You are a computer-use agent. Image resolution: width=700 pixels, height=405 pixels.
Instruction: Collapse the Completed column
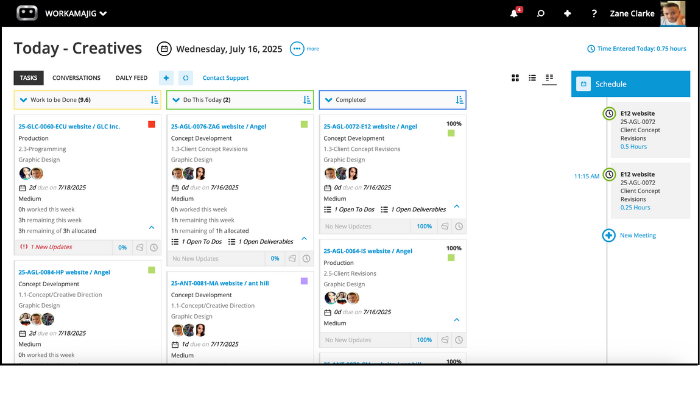[x=329, y=100]
